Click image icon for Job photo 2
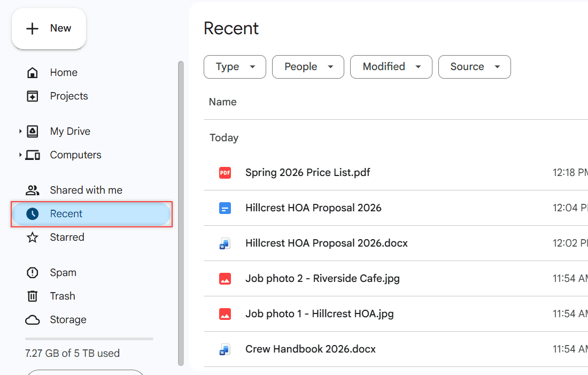 pyautogui.click(x=225, y=279)
